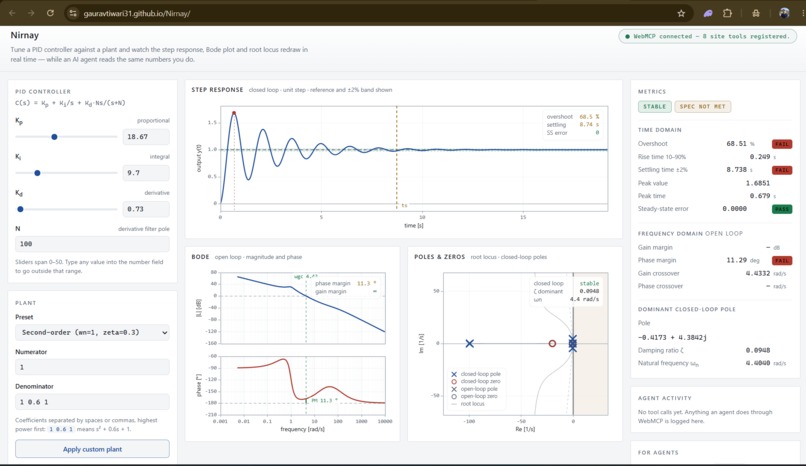Viewport: 806px width, 466px height.
Task: Open the extensions puzzle icon
Action: 727,13
